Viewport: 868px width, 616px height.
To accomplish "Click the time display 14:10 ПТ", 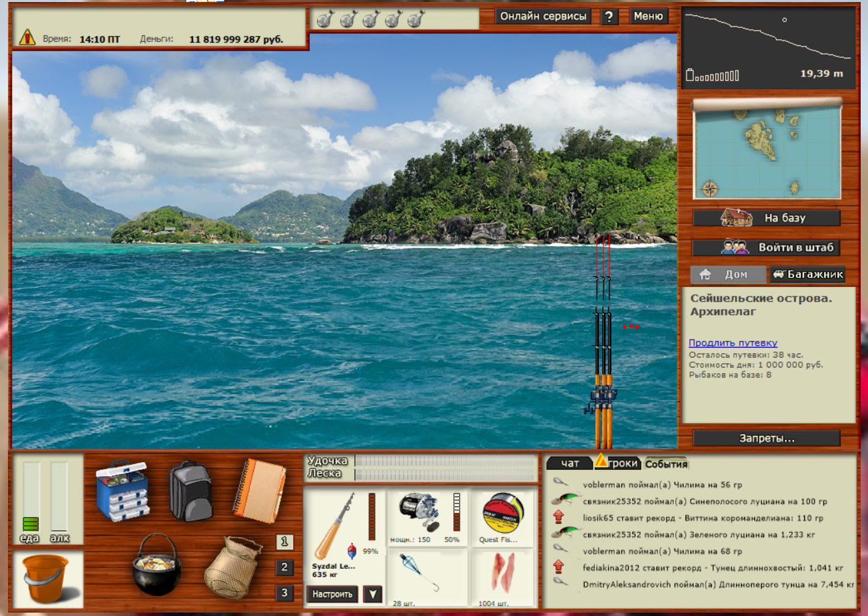I will click(100, 39).
